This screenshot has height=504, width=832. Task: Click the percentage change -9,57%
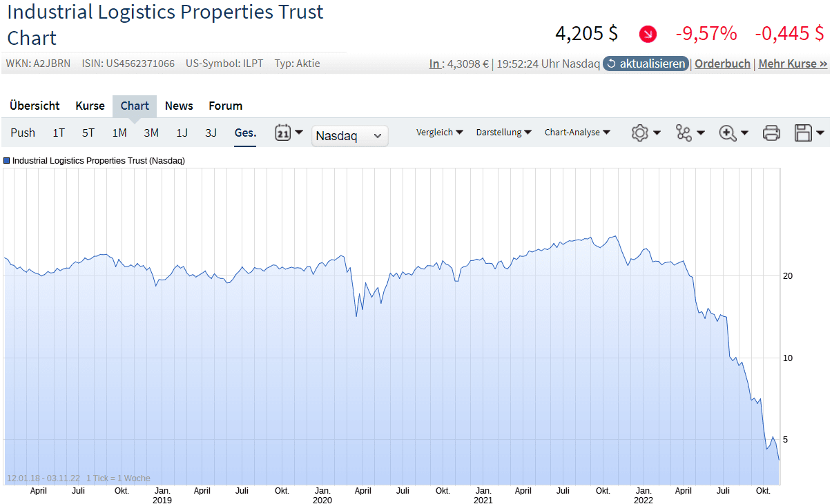(706, 33)
